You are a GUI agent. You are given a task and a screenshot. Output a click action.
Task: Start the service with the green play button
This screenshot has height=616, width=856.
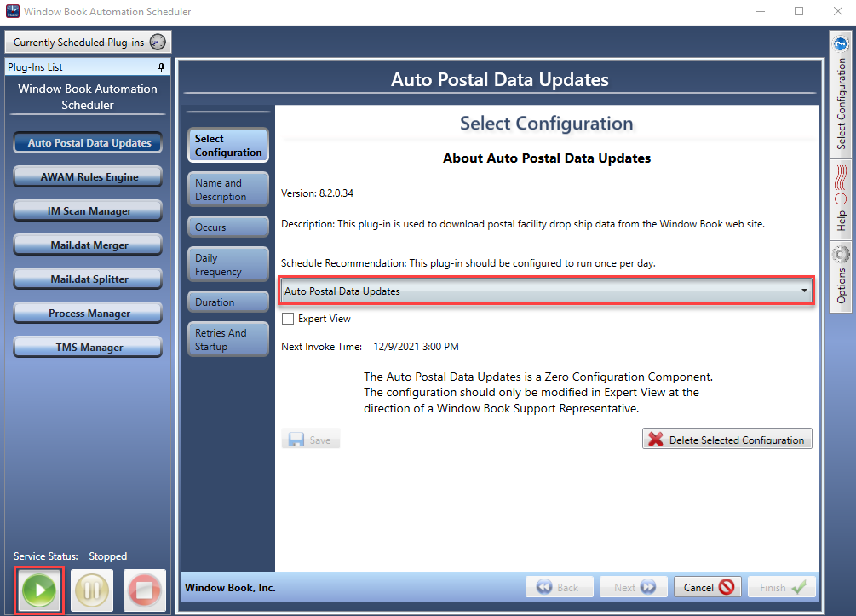click(x=39, y=590)
